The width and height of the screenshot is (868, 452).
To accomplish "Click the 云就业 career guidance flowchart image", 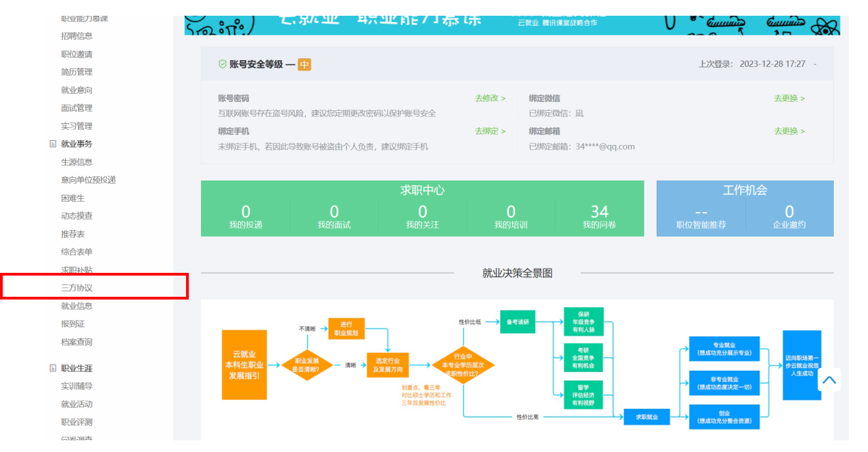I will [517, 369].
